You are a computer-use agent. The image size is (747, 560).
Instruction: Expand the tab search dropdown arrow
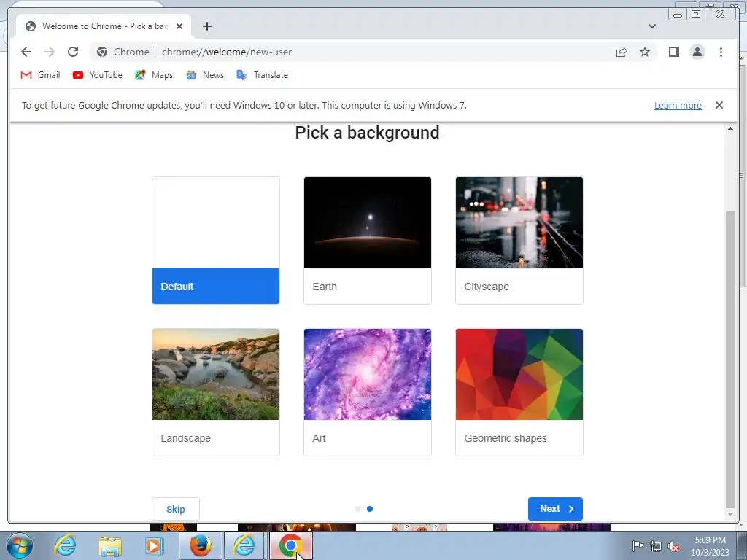click(x=651, y=26)
